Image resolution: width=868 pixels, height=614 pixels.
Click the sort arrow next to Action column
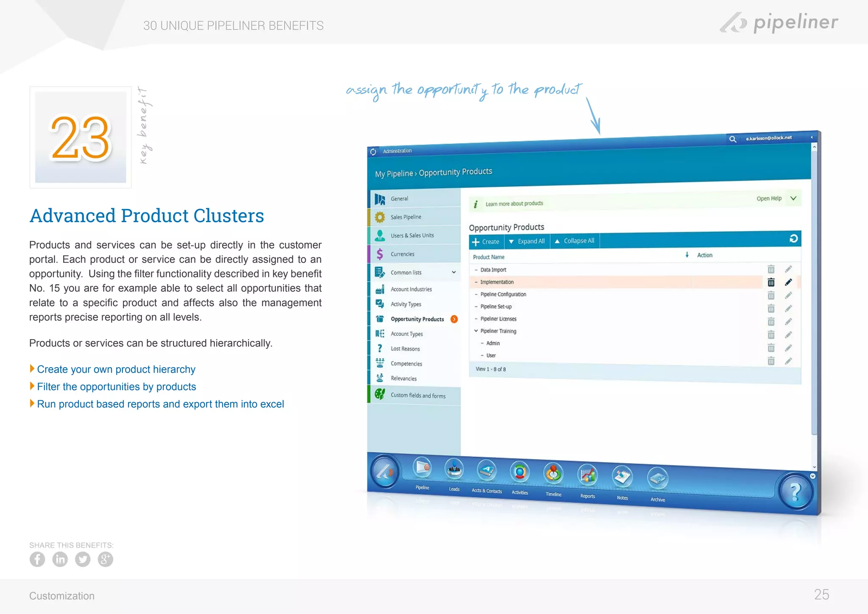(687, 255)
